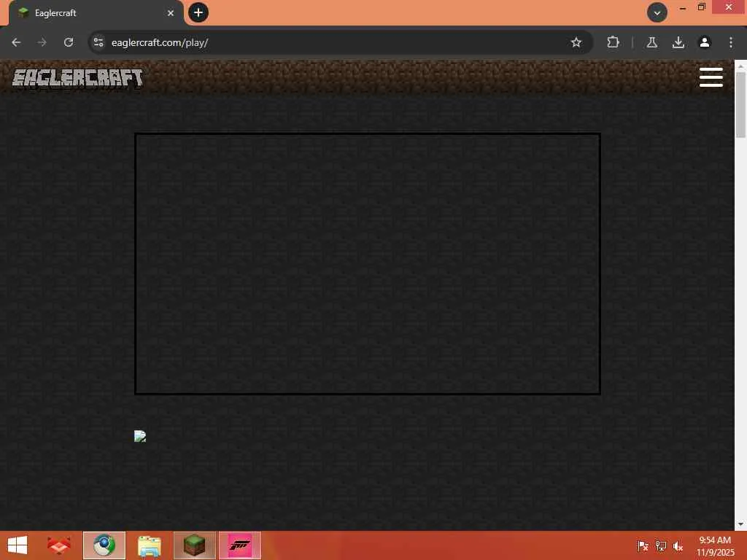Open the Action Center flag tray icon
The height and width of the screenshot is (560, 747).
[x=643, y=545]
